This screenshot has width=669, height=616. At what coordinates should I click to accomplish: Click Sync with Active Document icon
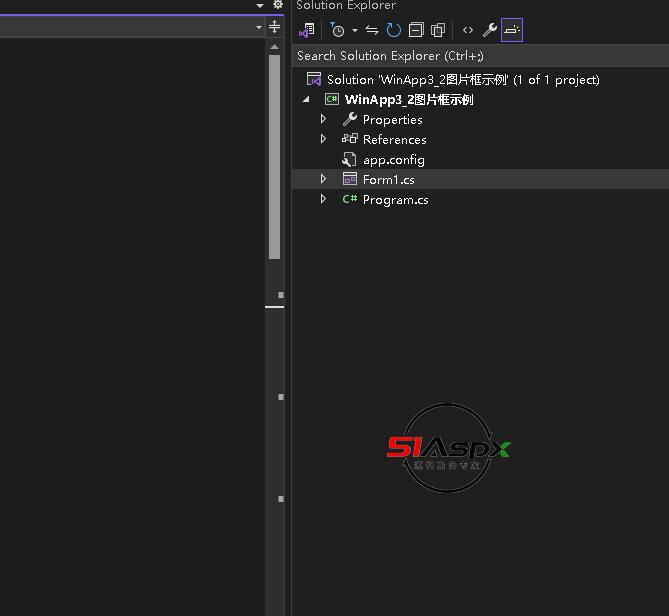[x=372, y=30]
